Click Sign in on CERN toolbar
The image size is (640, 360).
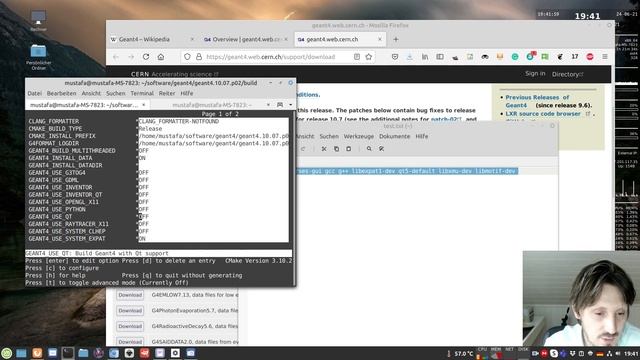535,73
